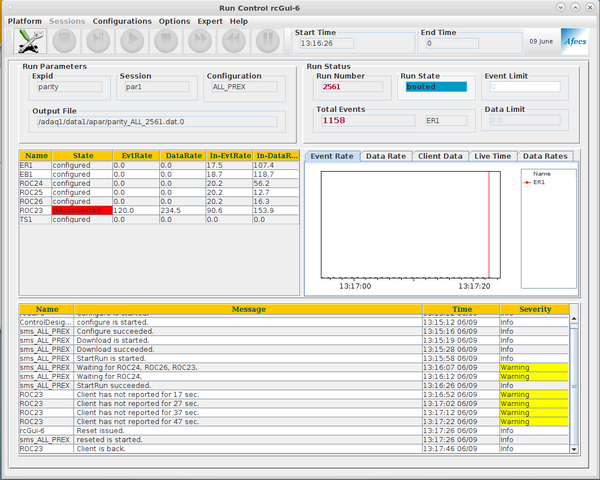
Task: Click the In-EvtRate column header
Action: (x=230, y=155)
